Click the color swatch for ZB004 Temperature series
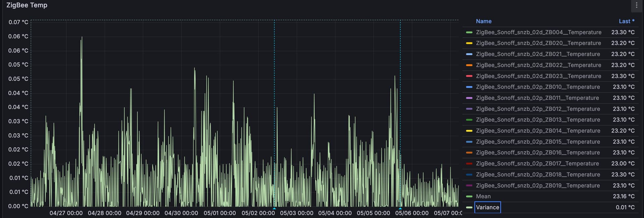644x218 pixels. point(469,32)
